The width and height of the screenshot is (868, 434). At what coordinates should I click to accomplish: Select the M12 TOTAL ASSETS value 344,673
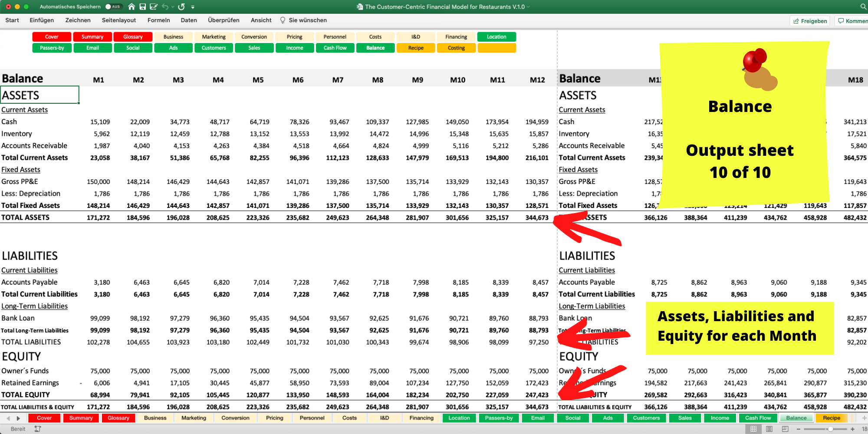pos(537,217)
